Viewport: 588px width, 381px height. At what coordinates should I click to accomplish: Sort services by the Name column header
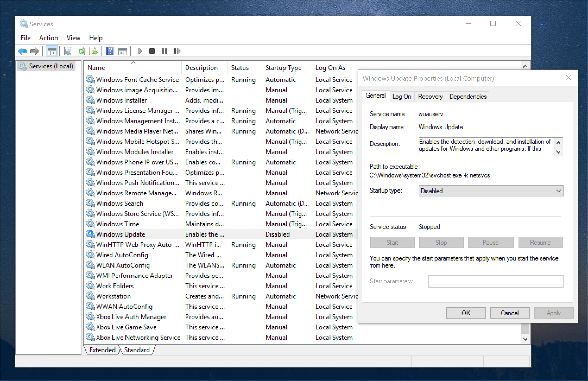[x=133, y=68]
